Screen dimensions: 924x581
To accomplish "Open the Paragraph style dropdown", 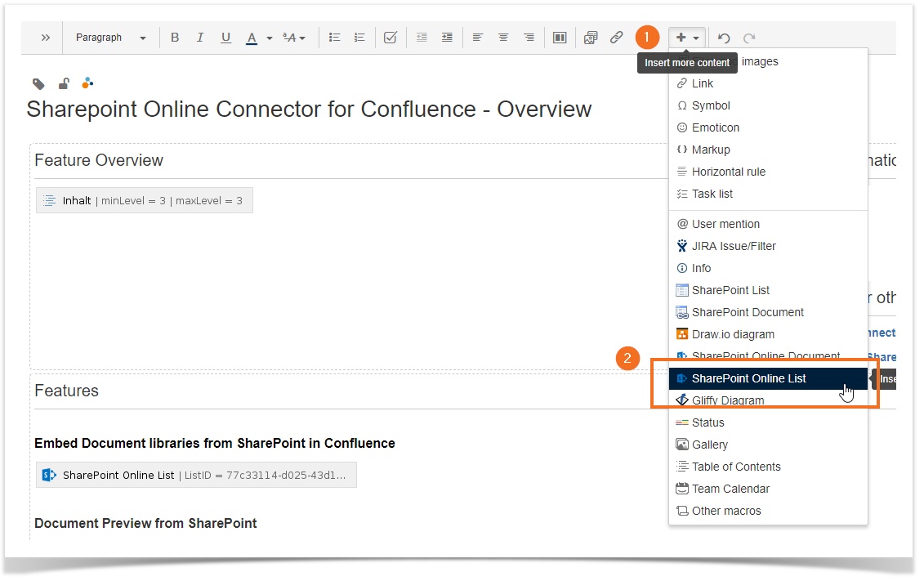I will coord(110,38).
